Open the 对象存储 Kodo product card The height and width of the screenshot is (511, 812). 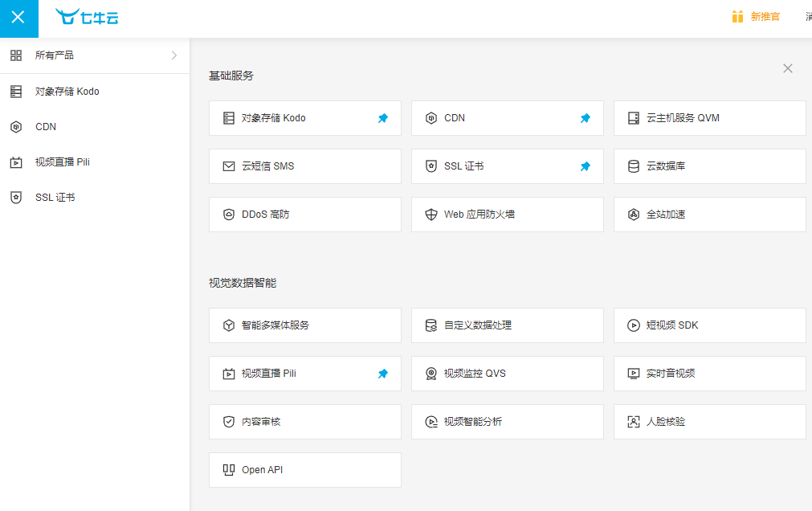pyautogui.click(x=305, y=118)
